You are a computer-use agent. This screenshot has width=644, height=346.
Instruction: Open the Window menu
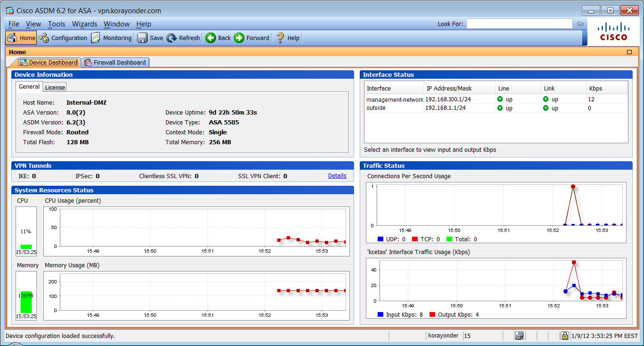pyautogui.click(x=116, y=24)
